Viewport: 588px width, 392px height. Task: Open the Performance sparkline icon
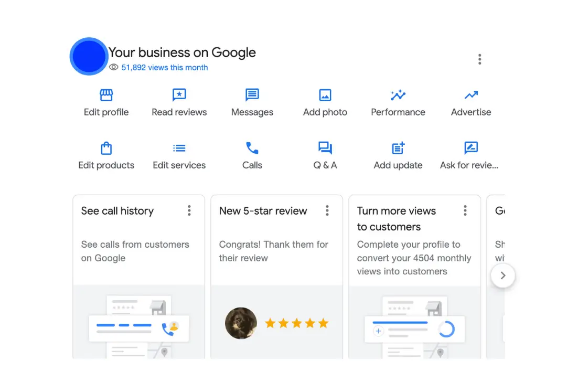point(398,95)
